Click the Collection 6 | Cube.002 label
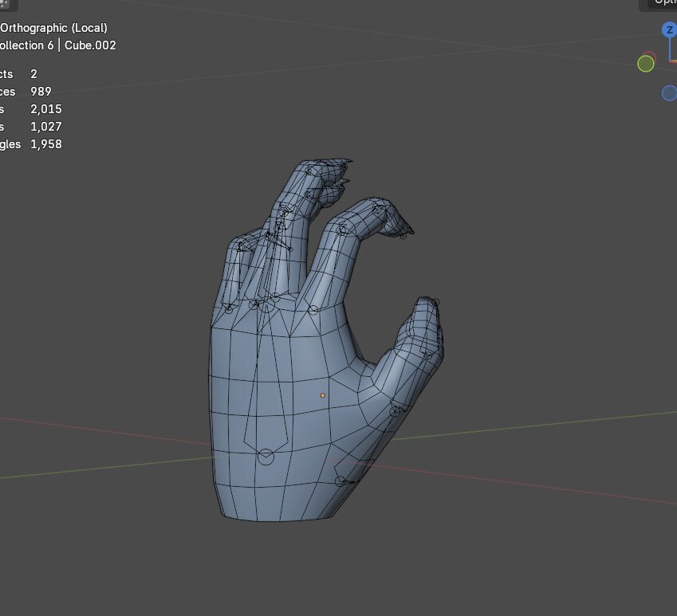Screen dimensions: 677x616 coord(57,45)
